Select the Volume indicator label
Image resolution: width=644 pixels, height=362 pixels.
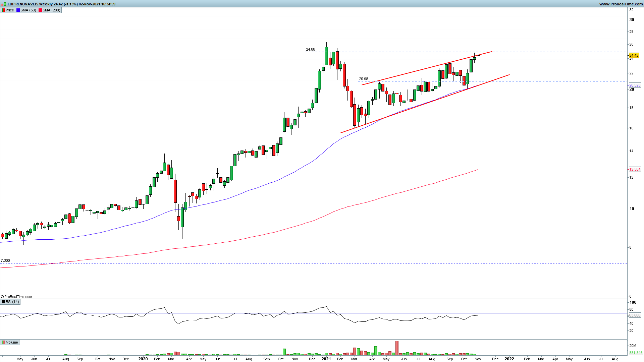(x=12, y=342)
